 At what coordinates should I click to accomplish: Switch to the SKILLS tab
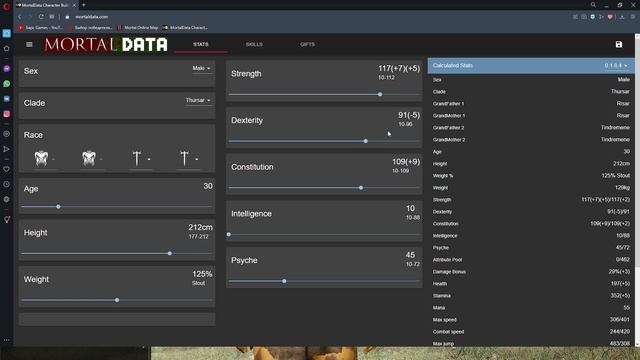(254, 44)
